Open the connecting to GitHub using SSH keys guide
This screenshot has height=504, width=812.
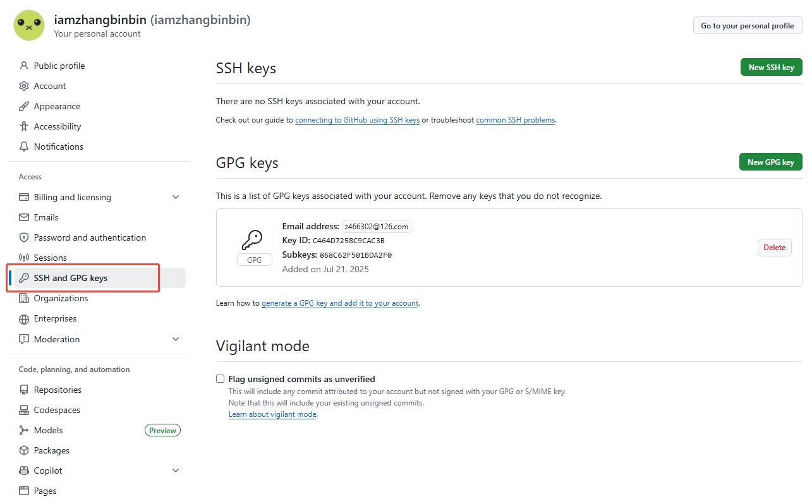(x=357, y=119)
